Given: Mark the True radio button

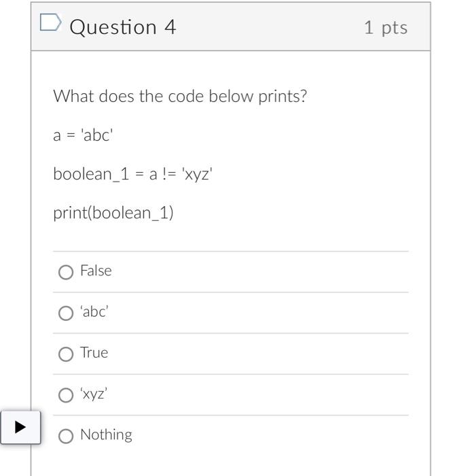Looking at the screenshot, I should tap(66, 354).
